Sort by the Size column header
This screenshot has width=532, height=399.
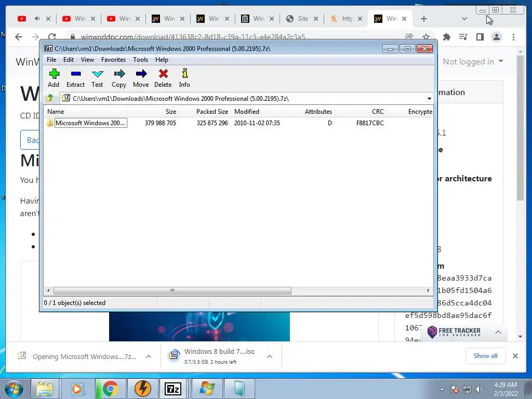click(153, 112)
